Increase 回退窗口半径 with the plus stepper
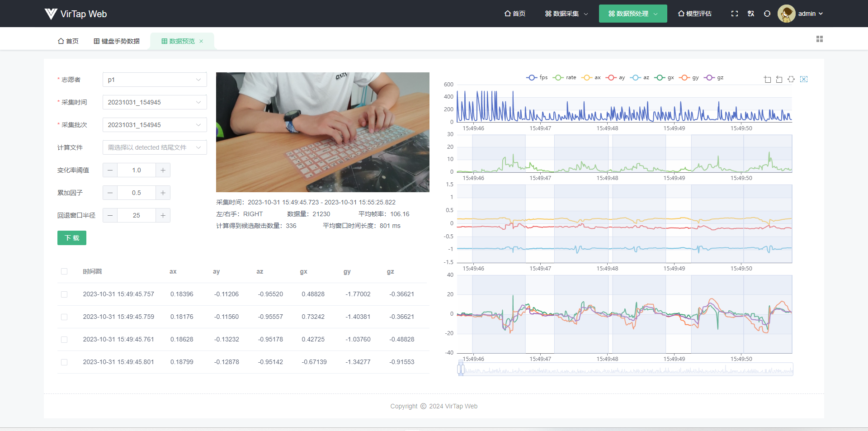Screen dimensions: 868x431 (x=163, y=215)
